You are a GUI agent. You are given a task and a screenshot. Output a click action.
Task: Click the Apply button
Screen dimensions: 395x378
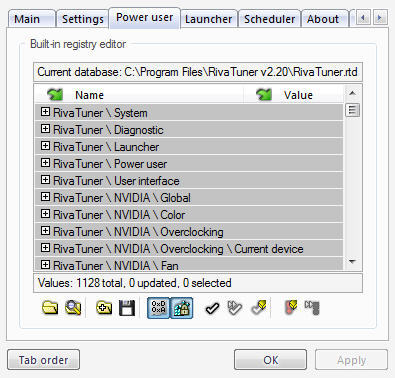coord(351,360)
